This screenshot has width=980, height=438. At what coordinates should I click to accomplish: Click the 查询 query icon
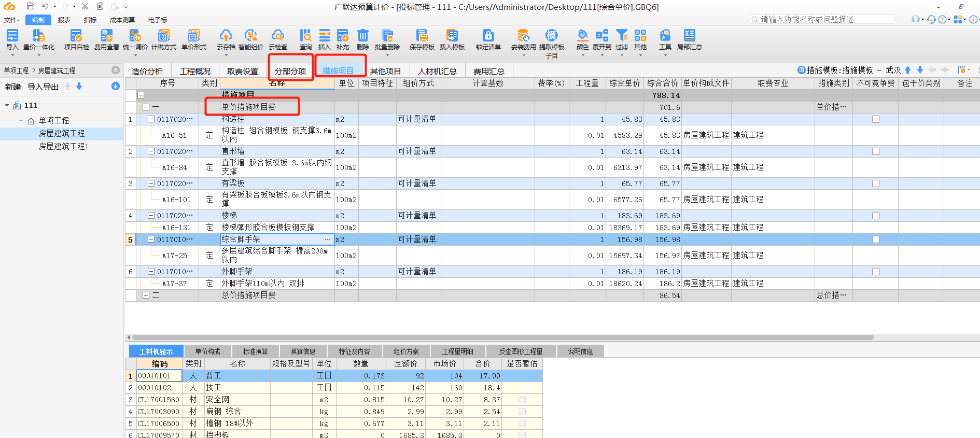(x=305, y=35)
